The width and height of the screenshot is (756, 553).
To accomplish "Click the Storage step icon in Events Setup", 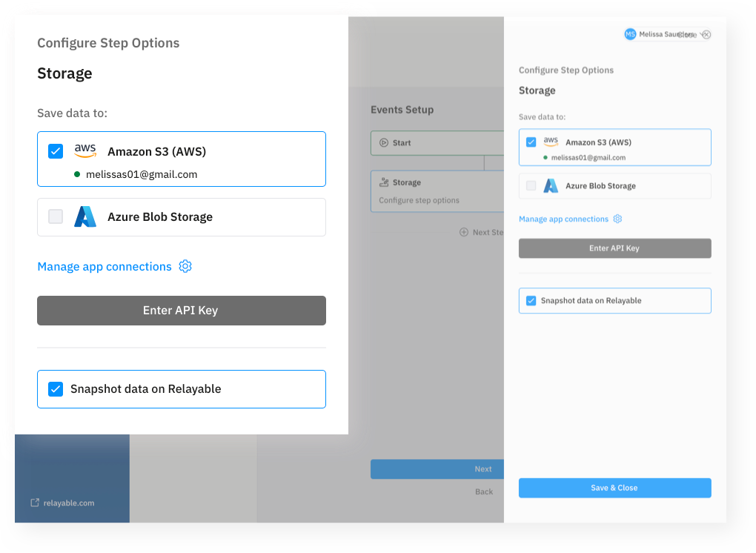I will [x=383, y=182].
